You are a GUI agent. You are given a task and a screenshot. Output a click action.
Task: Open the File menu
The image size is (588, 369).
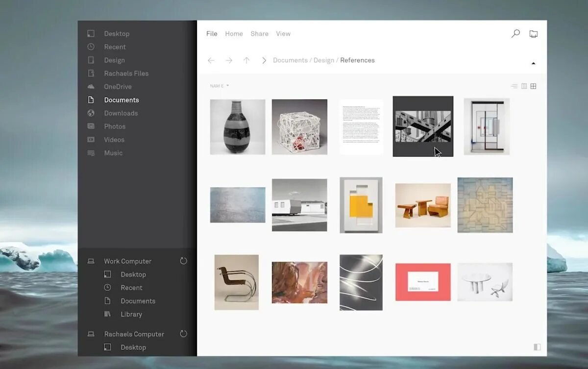point(212,34)
